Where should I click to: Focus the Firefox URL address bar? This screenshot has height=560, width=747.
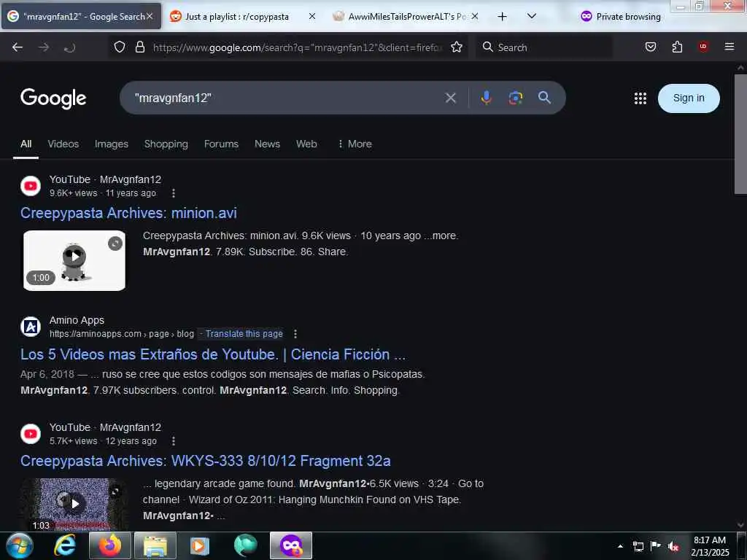(x=298, y=47)
